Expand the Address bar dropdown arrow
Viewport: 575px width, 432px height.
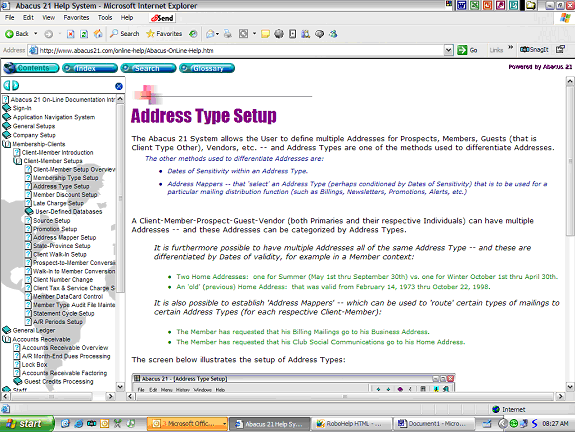(448, 50)
